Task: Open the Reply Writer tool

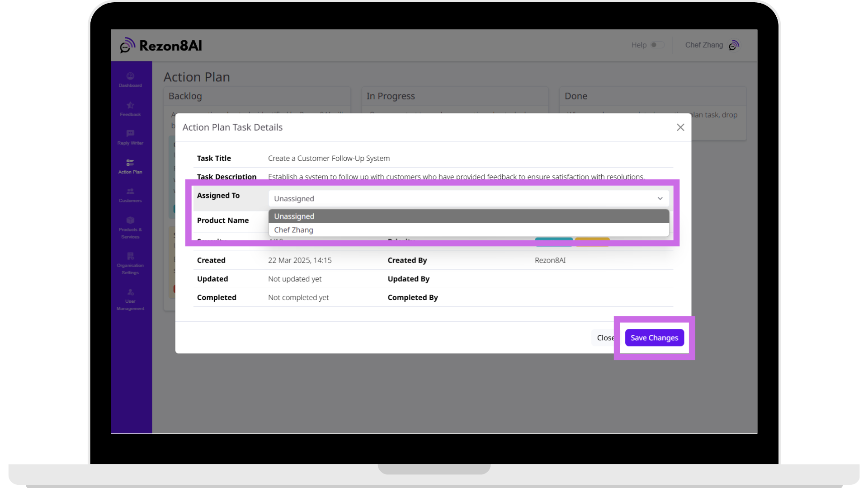Action: pyautogui.click(x=130, y=138)
